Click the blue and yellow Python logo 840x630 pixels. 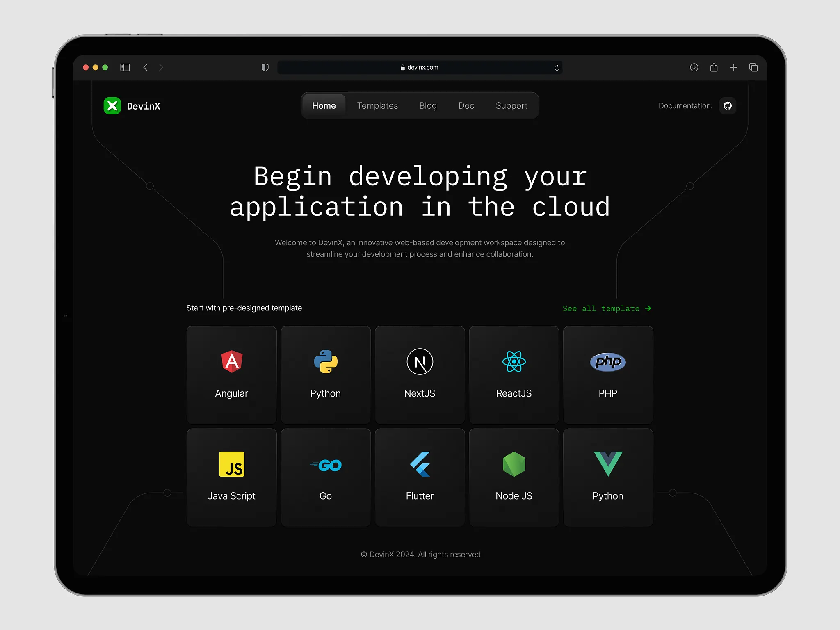[326, 361]
